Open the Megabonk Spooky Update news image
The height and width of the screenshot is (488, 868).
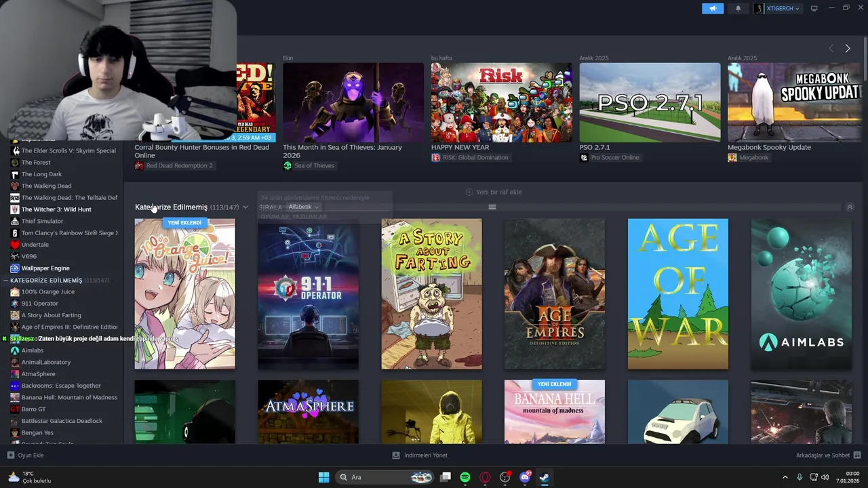click(x=794, y=102)
